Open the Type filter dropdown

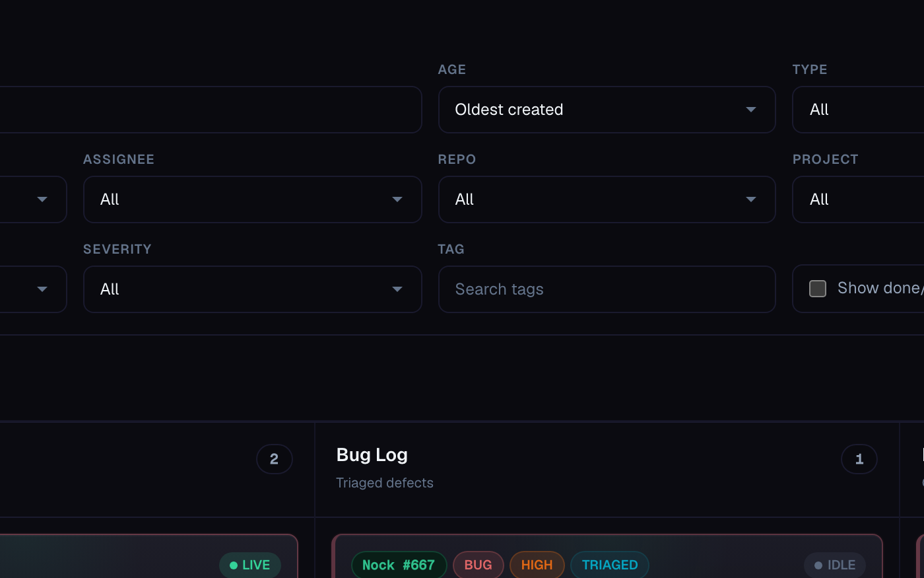(x=858, y=110)
